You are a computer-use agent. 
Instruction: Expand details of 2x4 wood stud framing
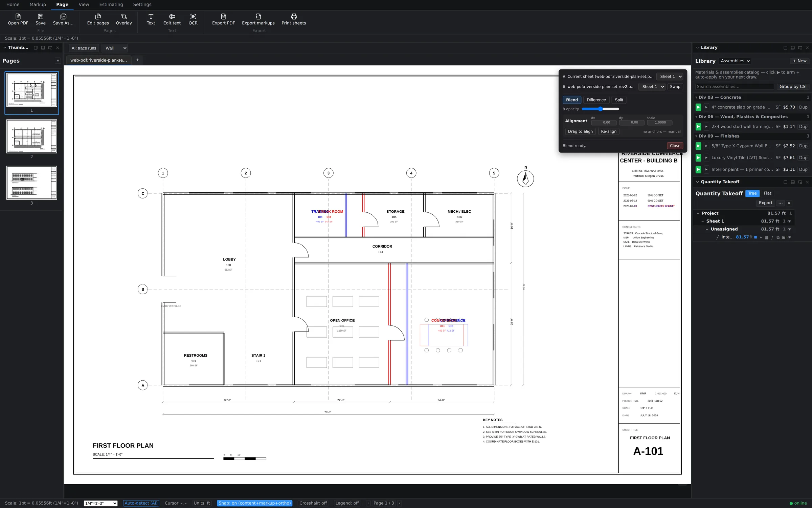click(x=706, y=127)
